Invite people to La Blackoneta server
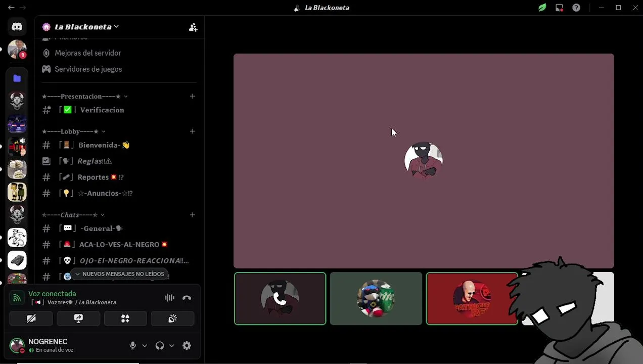Image resolution: width=643 pixels, height=364 pixels. (193, 27)
